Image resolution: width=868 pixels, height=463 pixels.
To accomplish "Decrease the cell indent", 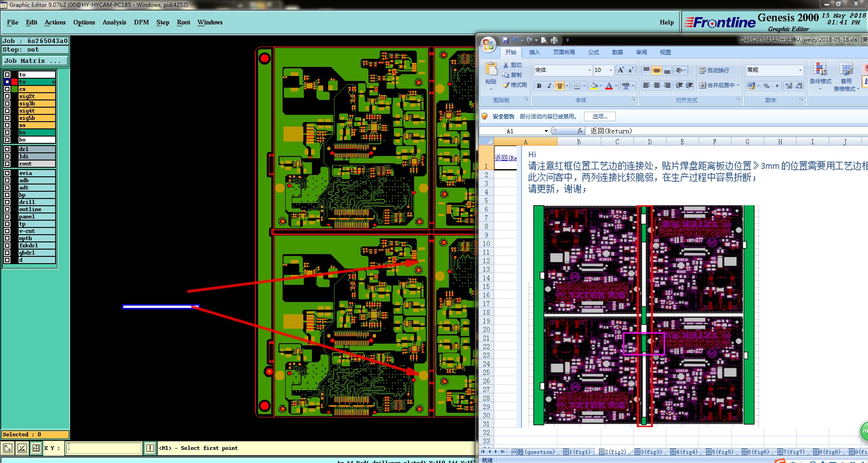I will pos(679,85).
